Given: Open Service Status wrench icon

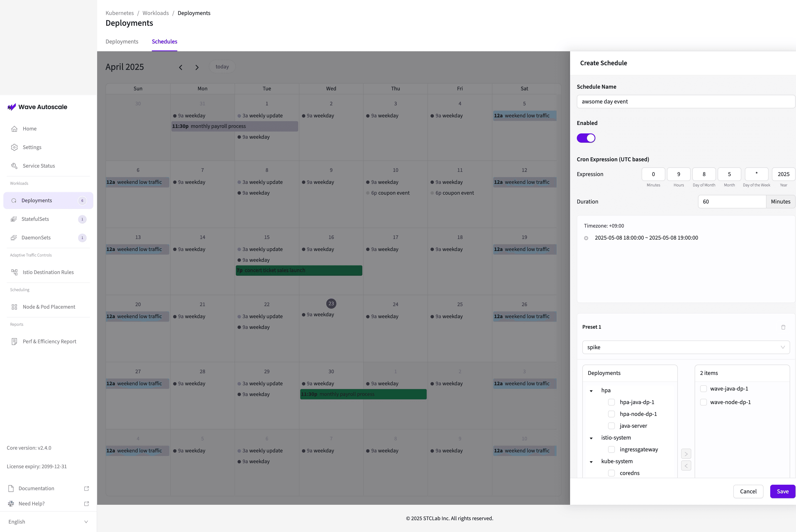Looking at the screenshot, I should [14, 166].
